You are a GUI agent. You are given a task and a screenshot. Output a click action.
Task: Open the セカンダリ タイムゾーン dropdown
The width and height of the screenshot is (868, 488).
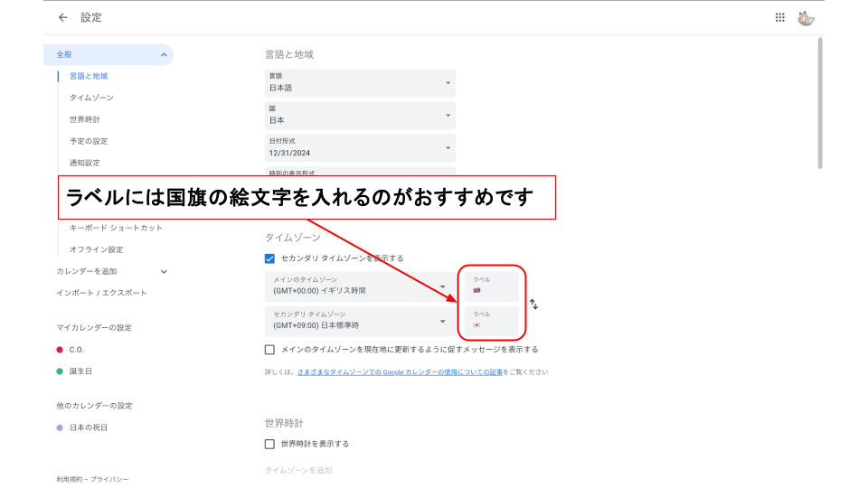[x=360, y=321]
